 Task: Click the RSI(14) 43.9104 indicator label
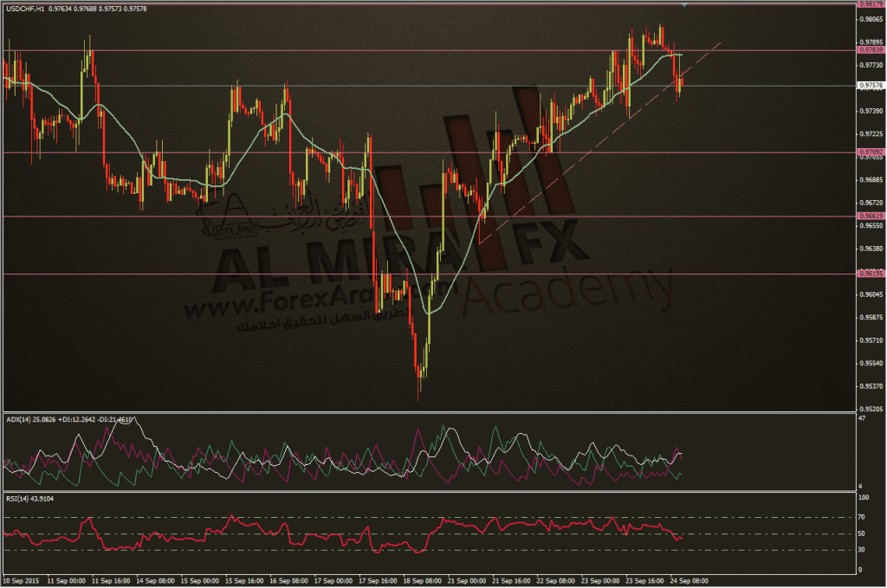coord(30,499)
